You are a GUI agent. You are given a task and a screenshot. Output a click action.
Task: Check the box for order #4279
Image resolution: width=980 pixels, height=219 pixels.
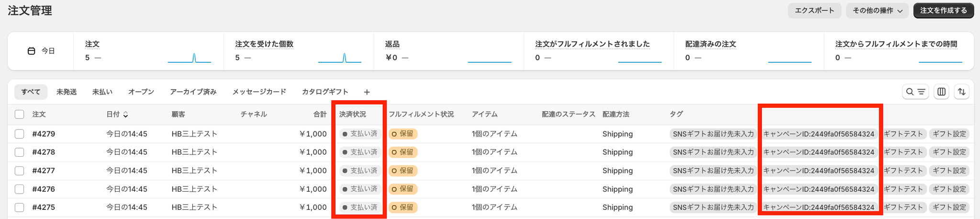(19, 134)
